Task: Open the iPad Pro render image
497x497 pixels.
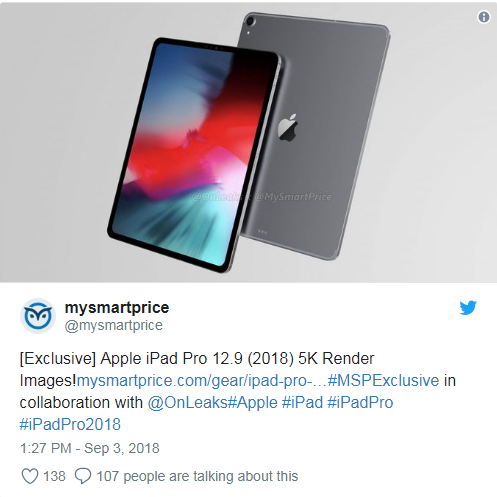Action: click(x=248, y=141)
